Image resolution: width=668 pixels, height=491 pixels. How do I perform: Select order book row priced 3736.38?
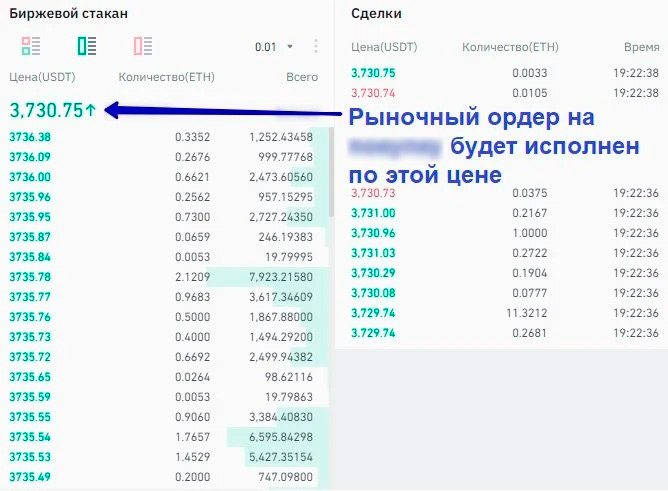point(164,137)
